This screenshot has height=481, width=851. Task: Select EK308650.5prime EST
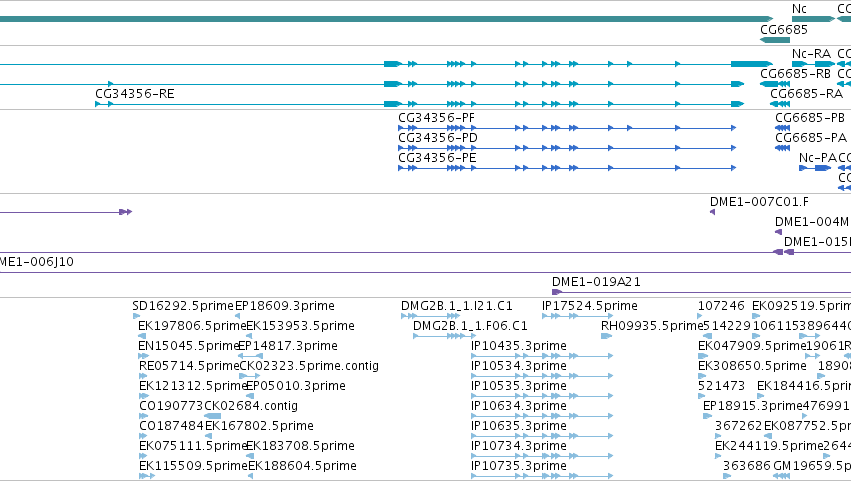(752, 366)
